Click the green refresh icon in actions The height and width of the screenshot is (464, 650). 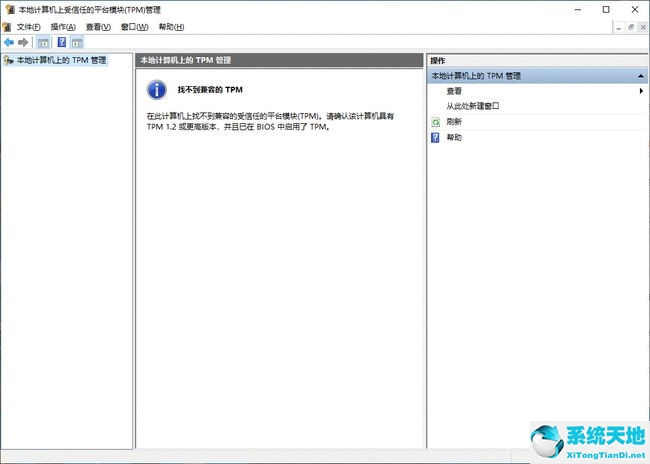[436, 122]
